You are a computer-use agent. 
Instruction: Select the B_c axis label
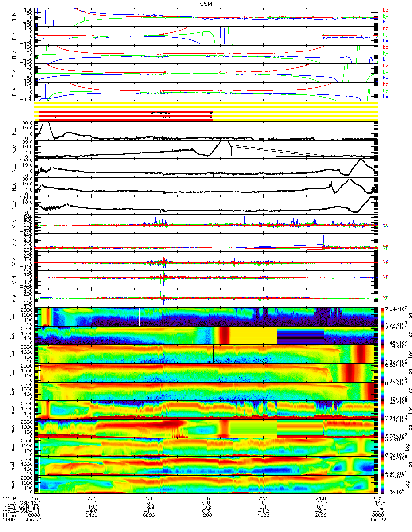(14, 35)
